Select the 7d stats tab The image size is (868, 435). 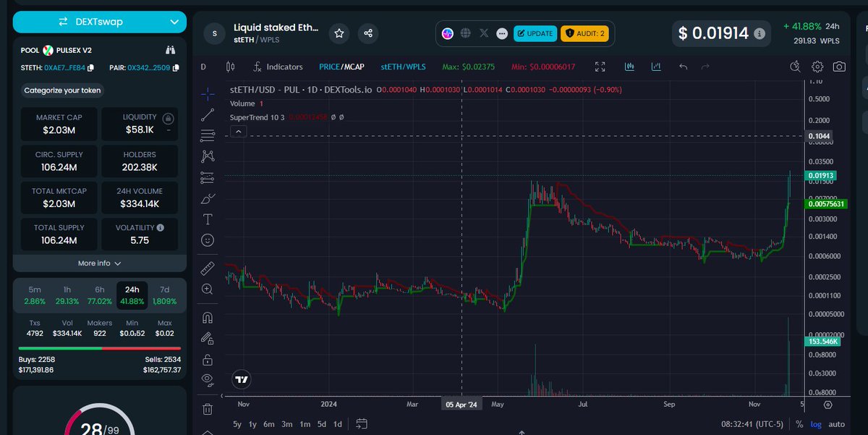(164, 295)
